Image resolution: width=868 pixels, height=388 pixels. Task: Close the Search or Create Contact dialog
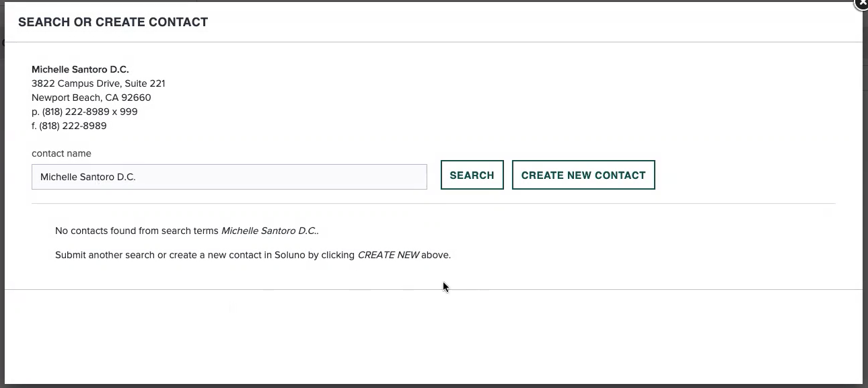862,5
